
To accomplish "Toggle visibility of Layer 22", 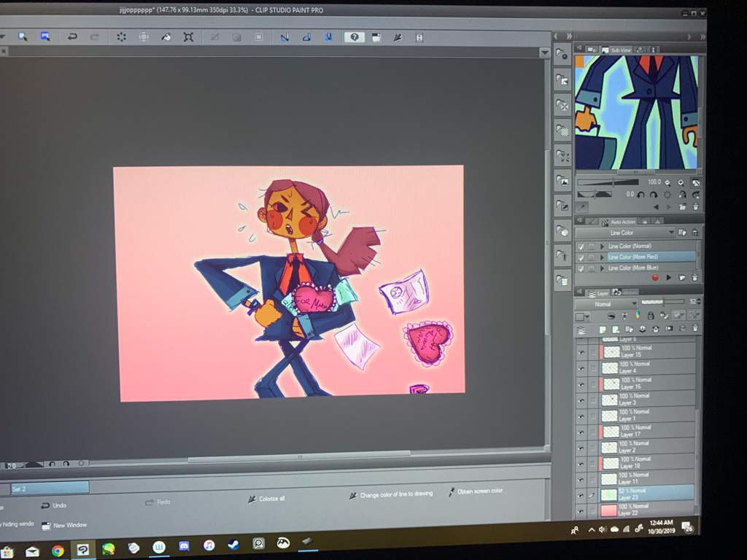I will (581, 511).
